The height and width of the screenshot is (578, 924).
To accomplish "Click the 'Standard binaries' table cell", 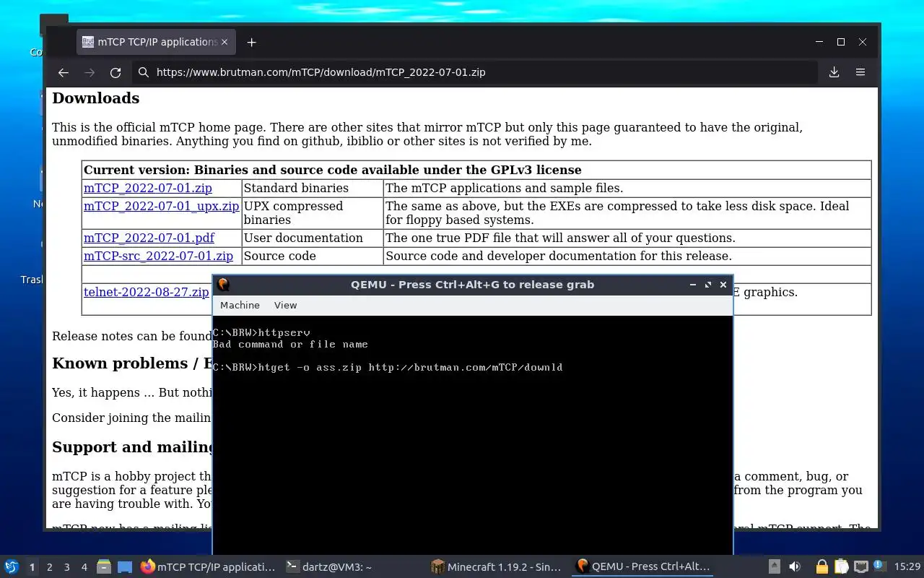I will coord(312,188).
